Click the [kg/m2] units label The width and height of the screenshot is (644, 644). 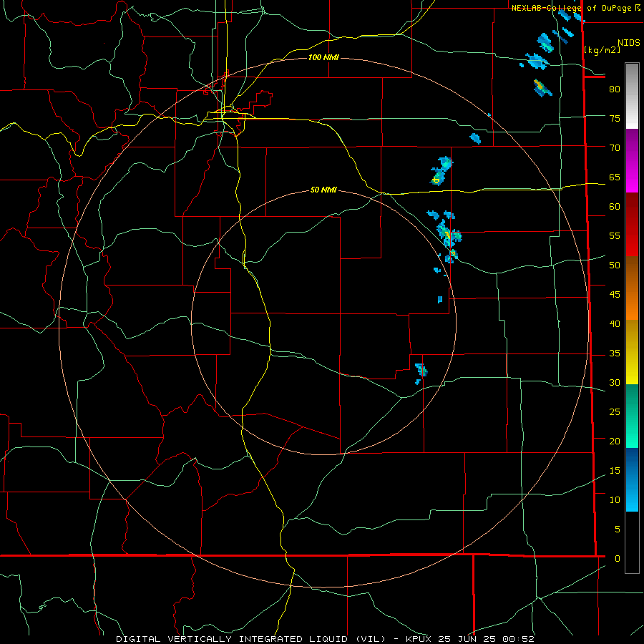coord(602,50)
